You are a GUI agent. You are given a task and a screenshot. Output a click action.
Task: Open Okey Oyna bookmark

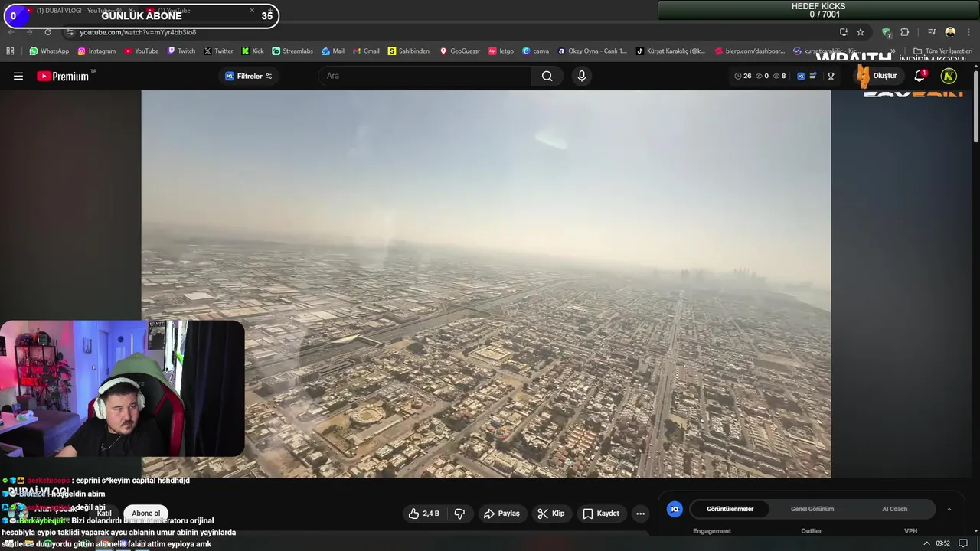tap(592, 51)
